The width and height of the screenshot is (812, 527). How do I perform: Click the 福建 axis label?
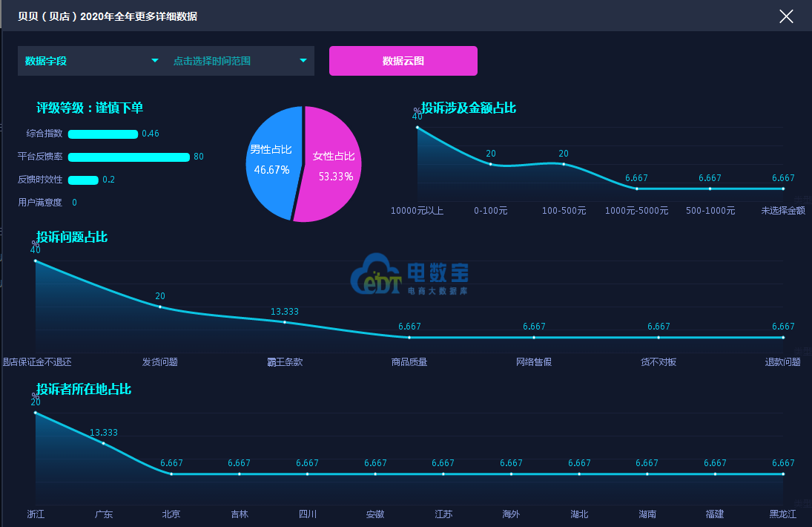click(x=715, y=514)
